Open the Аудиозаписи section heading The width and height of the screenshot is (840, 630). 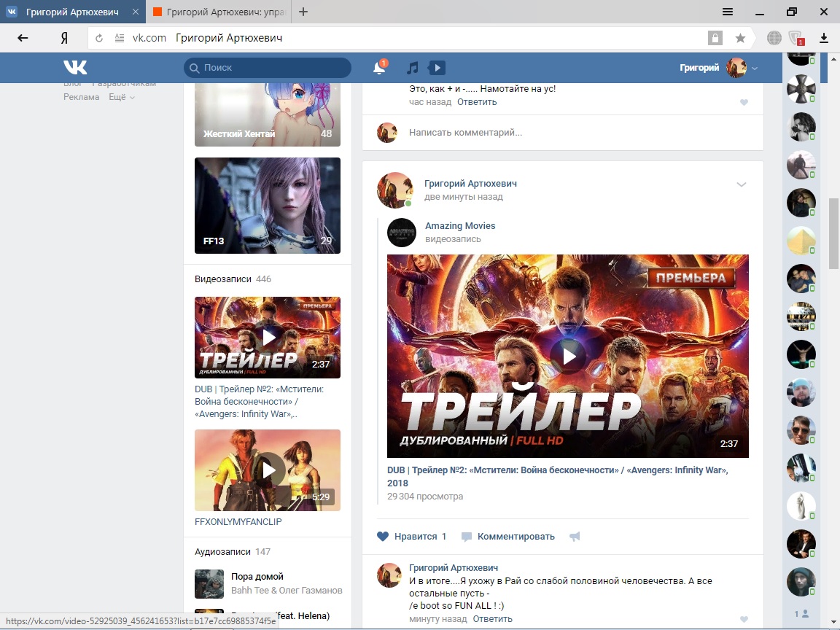tap(223, 552)
